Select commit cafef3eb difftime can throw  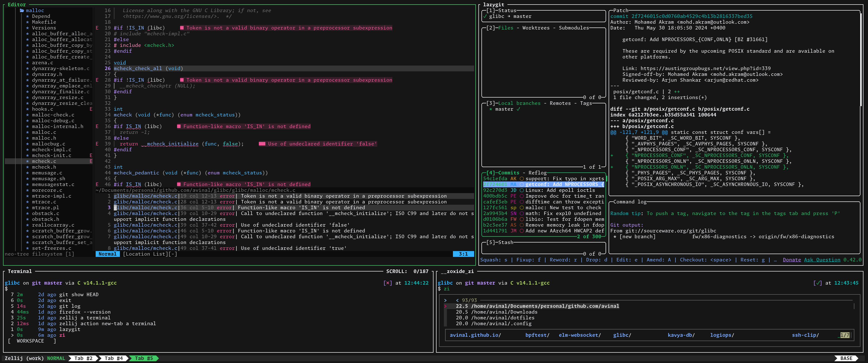click(x=544, y=202)
